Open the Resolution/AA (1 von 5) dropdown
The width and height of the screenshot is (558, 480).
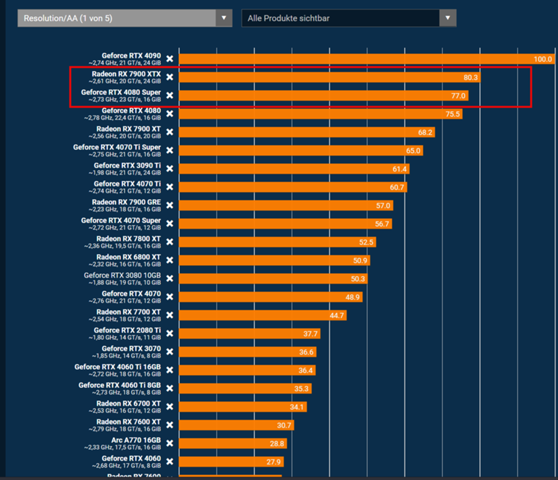pos(125,18)
